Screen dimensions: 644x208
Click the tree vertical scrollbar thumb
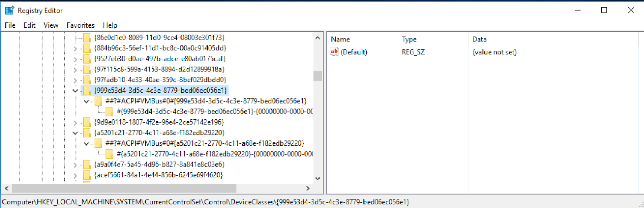(318, 76)
